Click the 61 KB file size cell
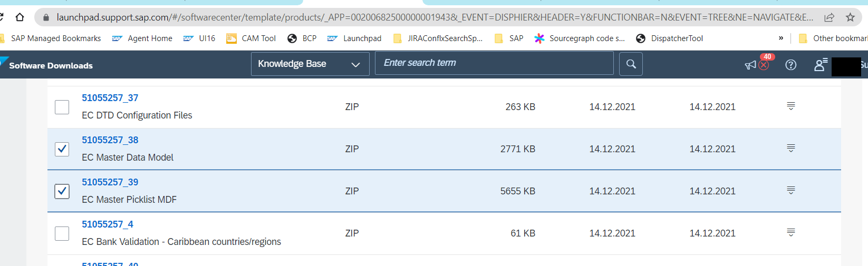Image resolution: width=868 pixels, height=266 pixels. point(523,233)
